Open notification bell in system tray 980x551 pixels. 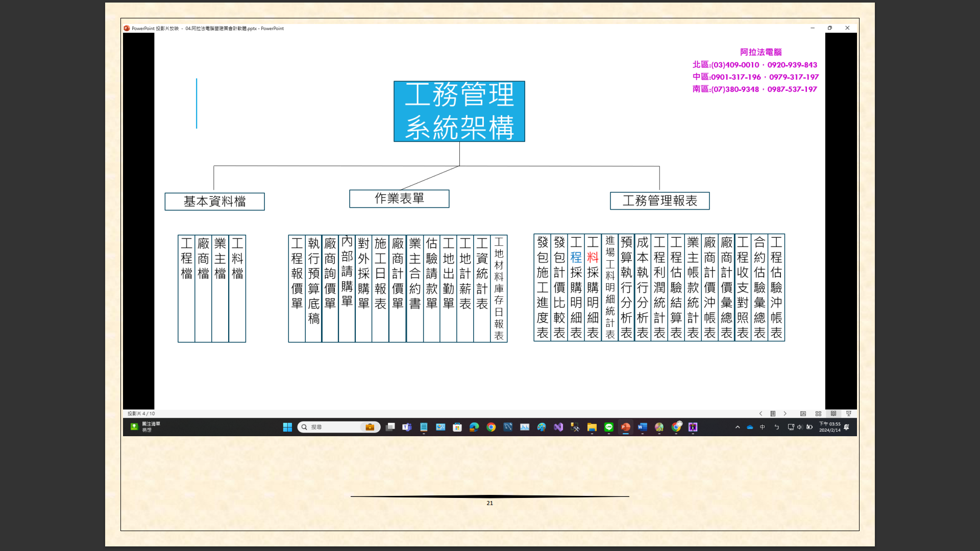click(847, 427)
